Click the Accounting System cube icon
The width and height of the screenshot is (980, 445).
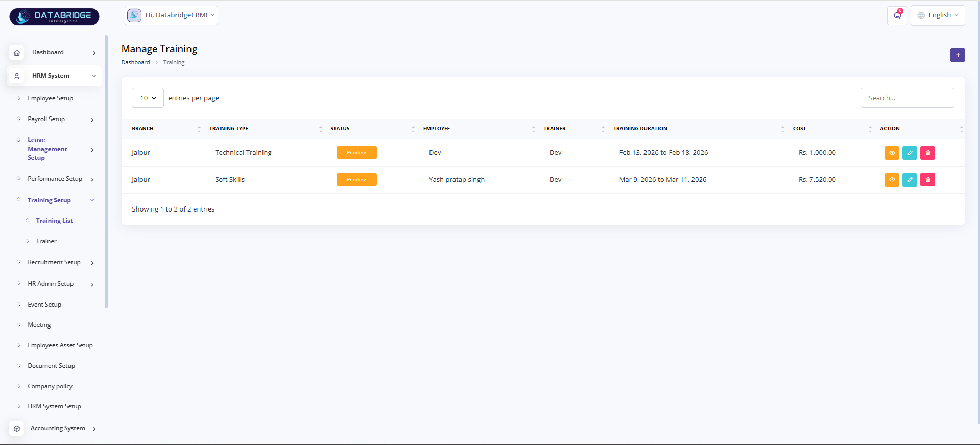tap(17, 428)
